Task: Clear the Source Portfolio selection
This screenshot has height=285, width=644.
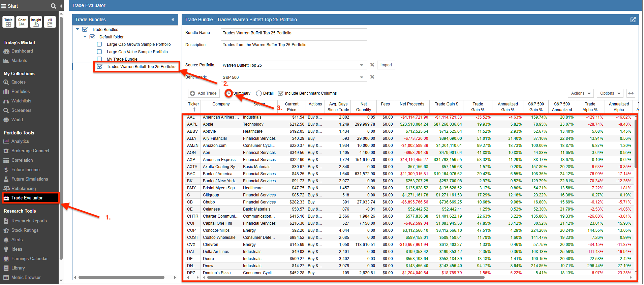Action: [372, 65]
